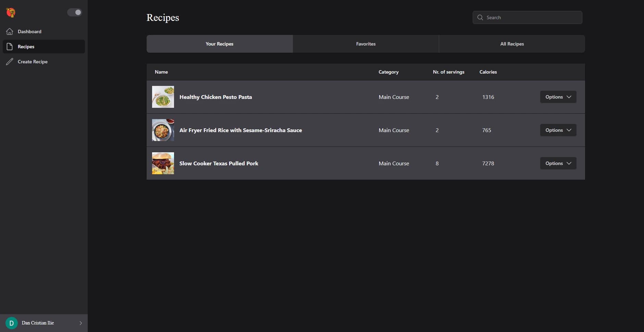Click the Recipes document icon

coord(10,47)
